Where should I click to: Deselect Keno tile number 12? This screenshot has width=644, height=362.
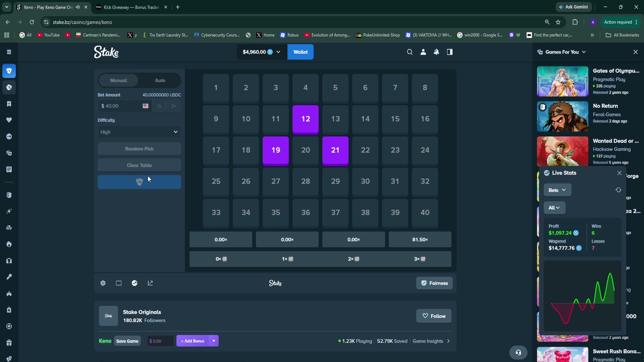click(306, 119)
